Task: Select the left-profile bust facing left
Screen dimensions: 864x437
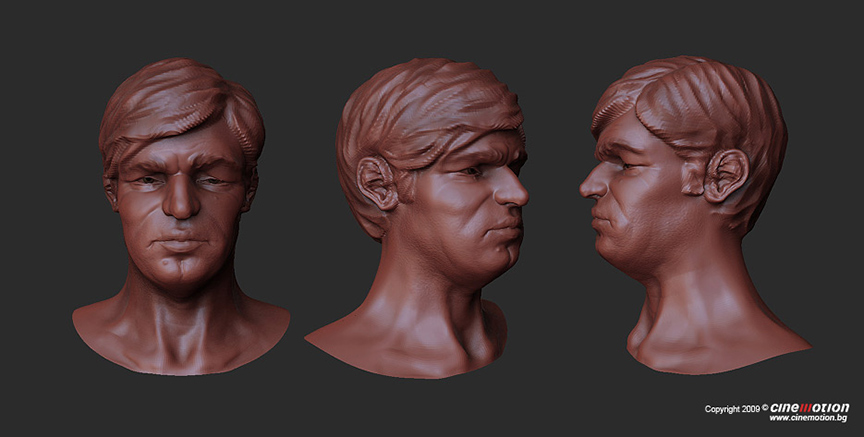Action: tap(695, 215)
